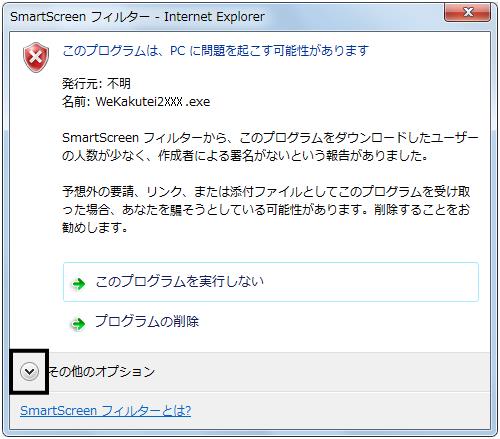Click the red shield warning icon
The height and width of the screenshot is (439, 500).
pyautogui.click(x=36, y=57)
